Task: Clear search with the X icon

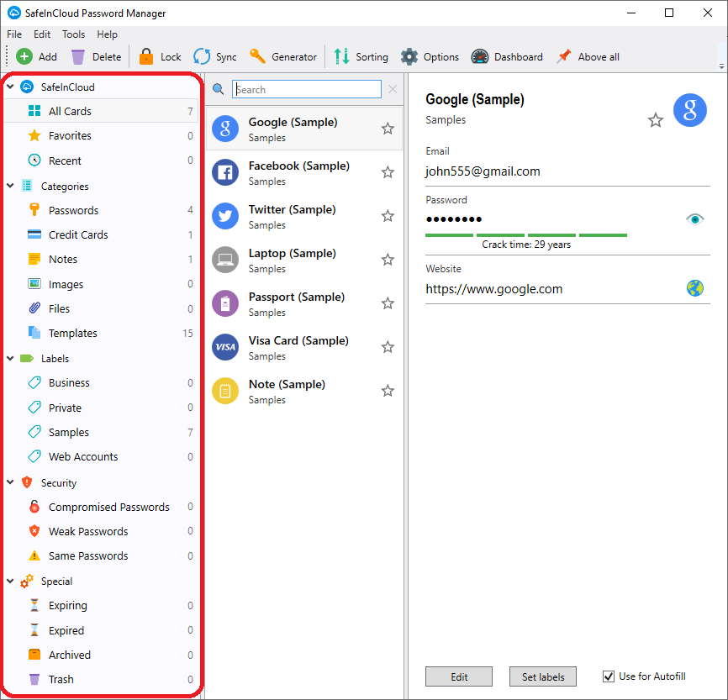Action: pyautogui.click(x=393, y=89)
